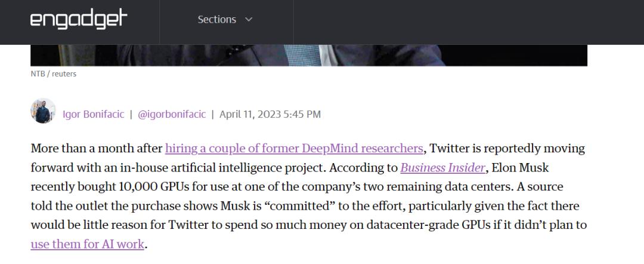The width and height of the screenshot is (644, 264).
Task: Click the article hero image
Action: point(309,55)
